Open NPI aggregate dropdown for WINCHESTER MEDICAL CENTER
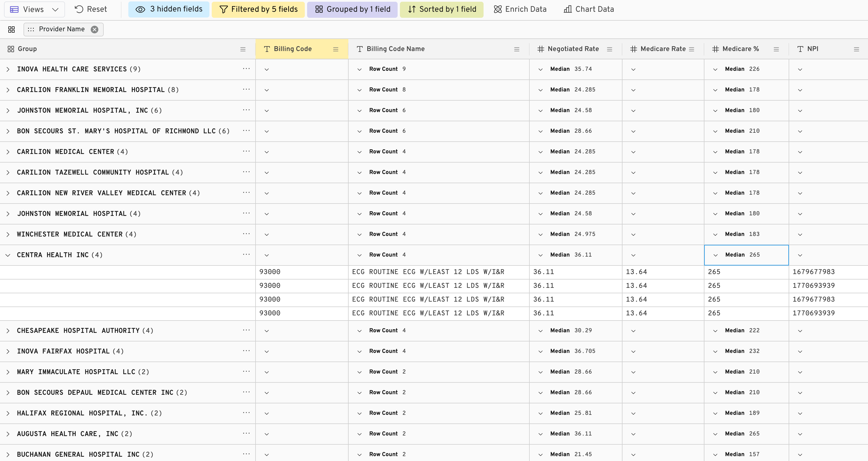 point(800,235)
